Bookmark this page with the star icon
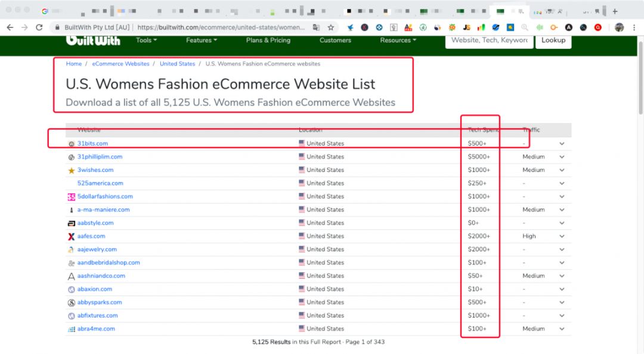This screenshot has width=644, height=354. click(x=330, y=27)
